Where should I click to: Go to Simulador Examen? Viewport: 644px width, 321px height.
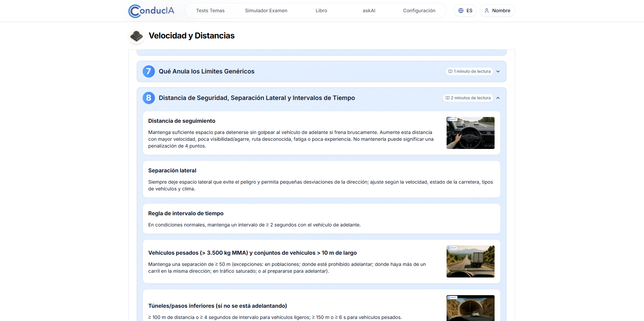pyautogui.click(x=266, y=11)
